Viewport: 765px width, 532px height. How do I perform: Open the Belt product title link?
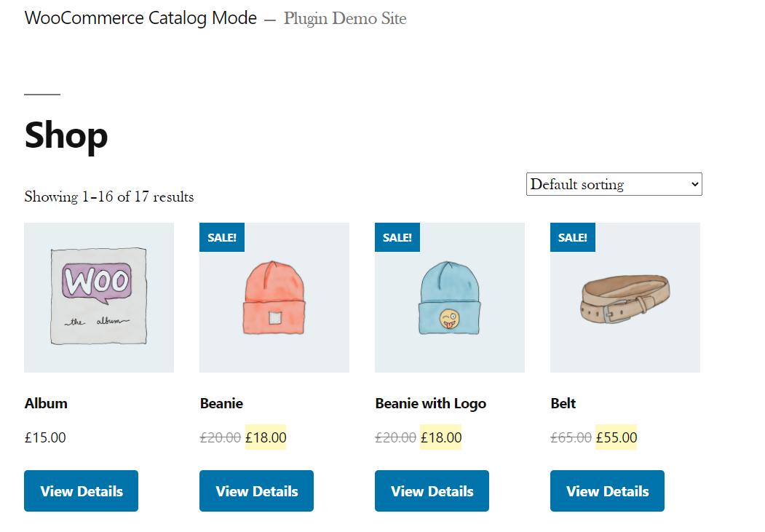pyautogui.click(x=563, y=403)
